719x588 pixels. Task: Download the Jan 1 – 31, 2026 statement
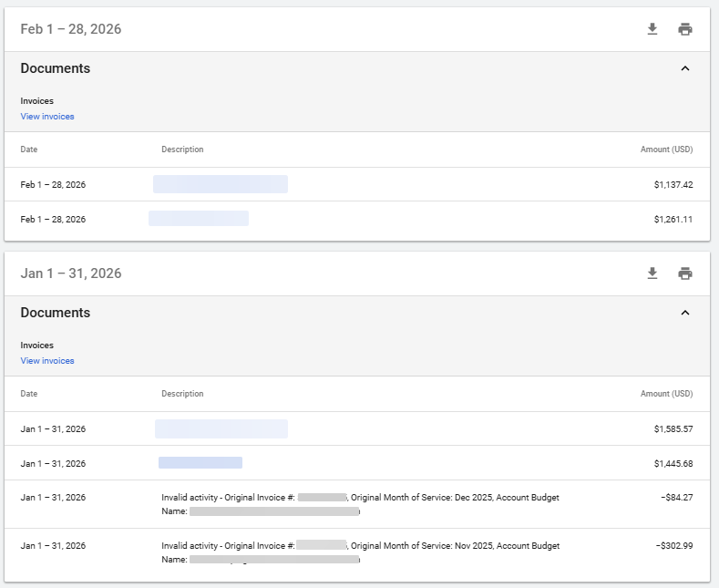coord(652,273)
